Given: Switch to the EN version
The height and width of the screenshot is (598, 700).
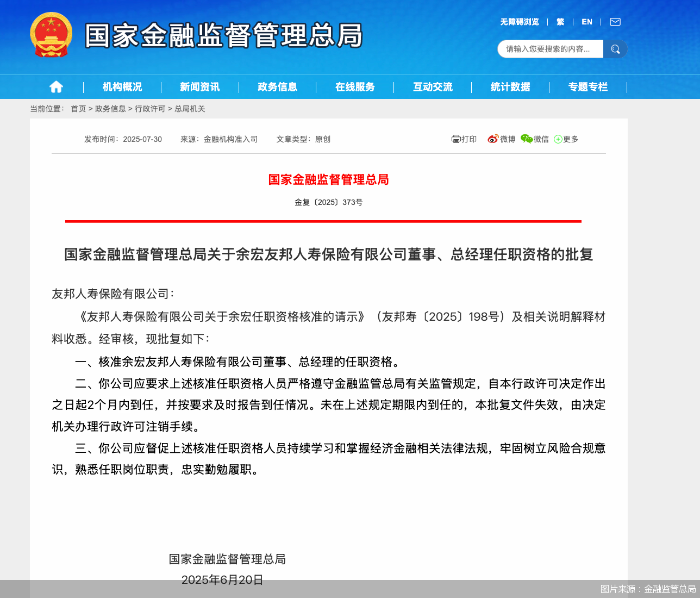Looking at the screenshot, I should click(587, 22).
